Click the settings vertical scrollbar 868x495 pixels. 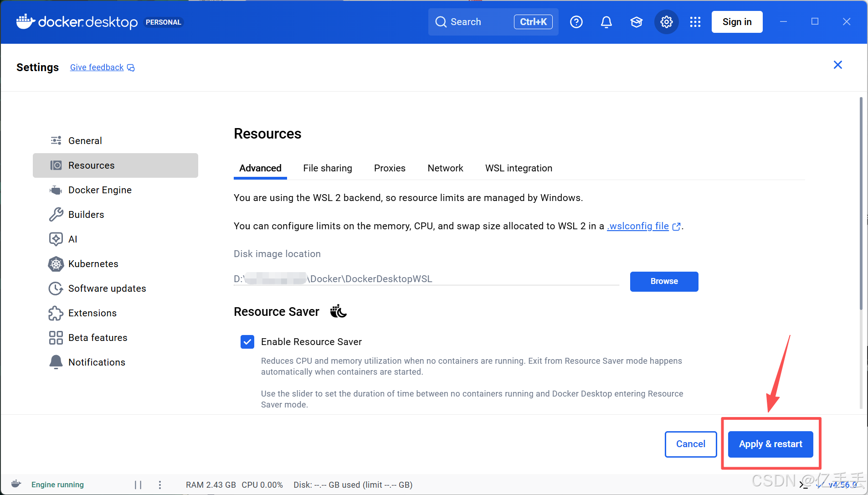click(x=861, y=203)
